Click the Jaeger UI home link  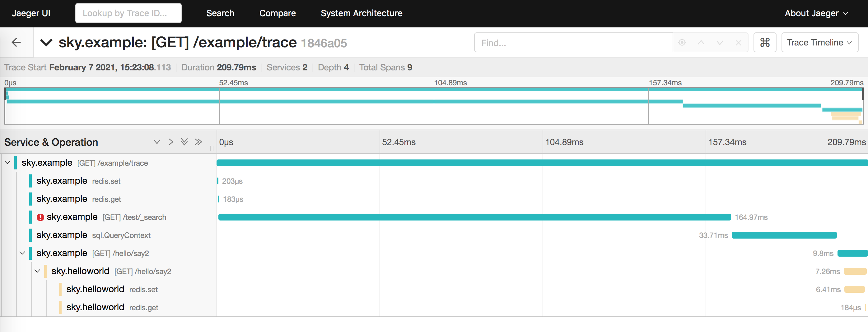(x=31, y=13)
